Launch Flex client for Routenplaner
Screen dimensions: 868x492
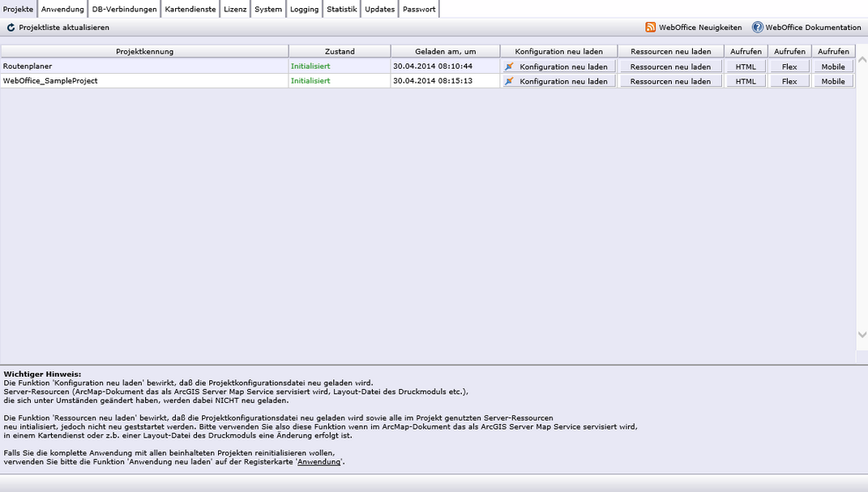tap(789, 66)
